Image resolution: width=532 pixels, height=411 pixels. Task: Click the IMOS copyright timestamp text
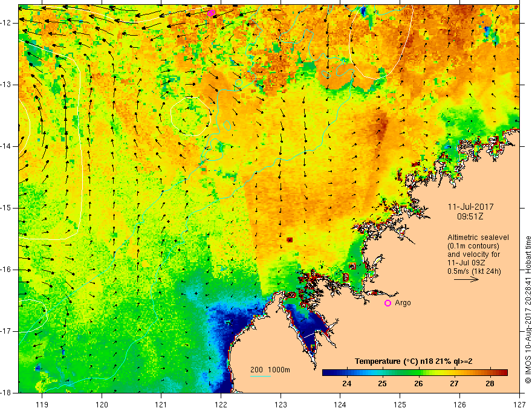pyautogui.click(x=528, y=310)
